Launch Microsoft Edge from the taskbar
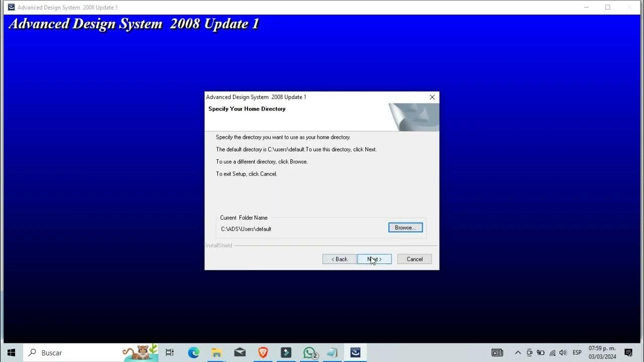Screen dimensions: 644x362 point(194,353)
